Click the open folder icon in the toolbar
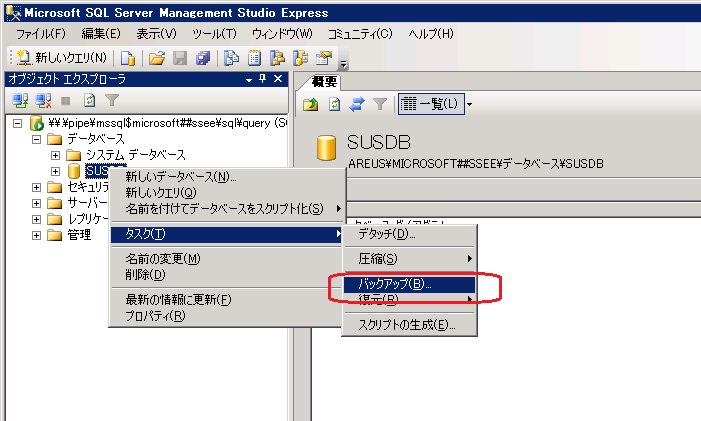The height and width of the screenshot is (421, 701). 157,58
